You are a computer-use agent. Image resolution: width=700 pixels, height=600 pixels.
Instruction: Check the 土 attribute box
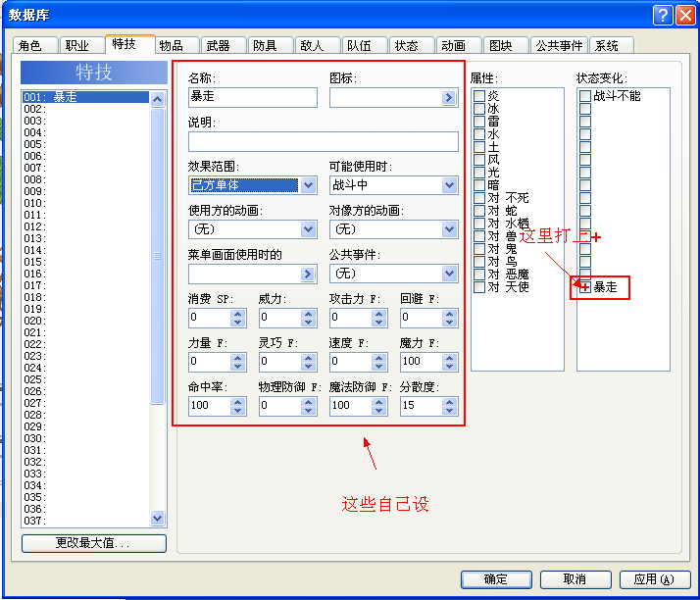(479, 147)
